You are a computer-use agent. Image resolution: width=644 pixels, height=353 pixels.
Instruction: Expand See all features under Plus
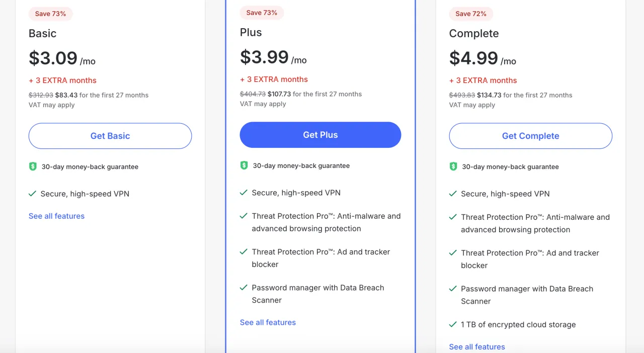tap(268, 322)
